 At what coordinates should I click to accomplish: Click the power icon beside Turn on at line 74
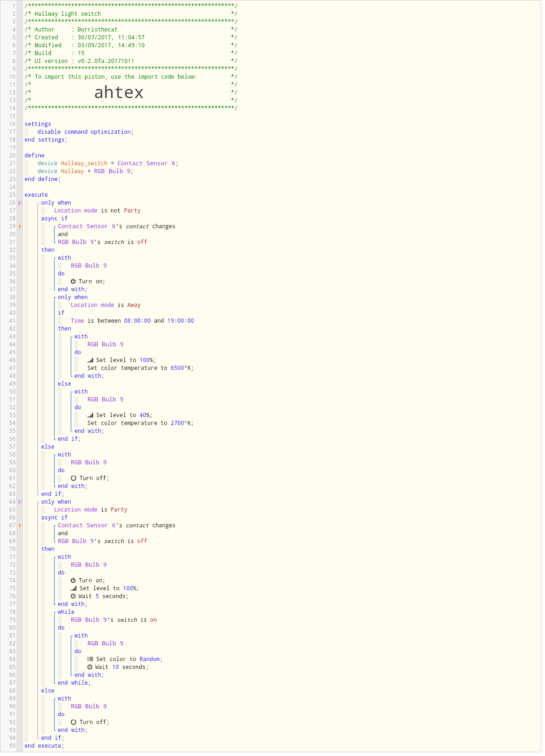(73, 580)
